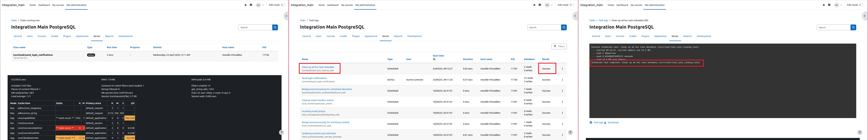The height and width of the screenshot is (140, 868).
Task: Click help question mark in Task logs window
Action: click(570, 133)
